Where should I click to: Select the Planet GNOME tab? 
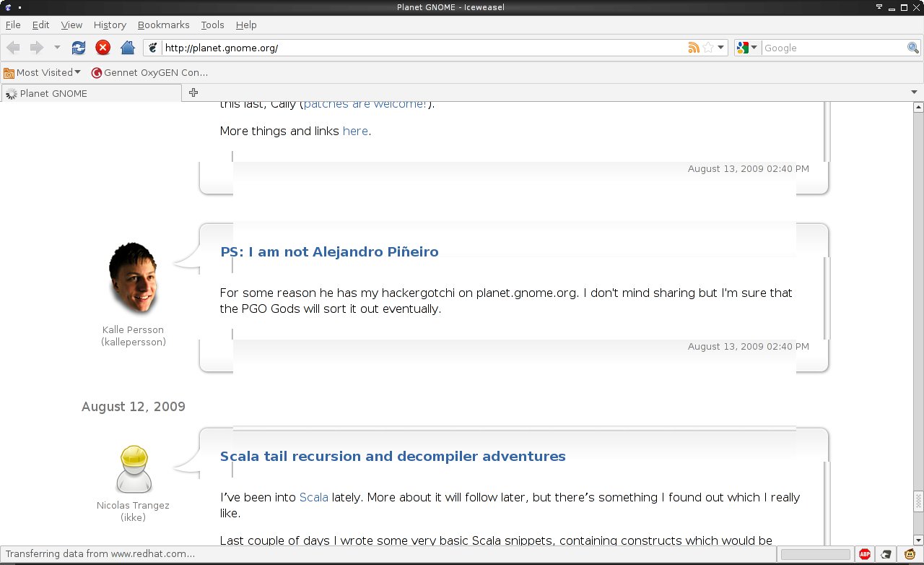point(92,93)
